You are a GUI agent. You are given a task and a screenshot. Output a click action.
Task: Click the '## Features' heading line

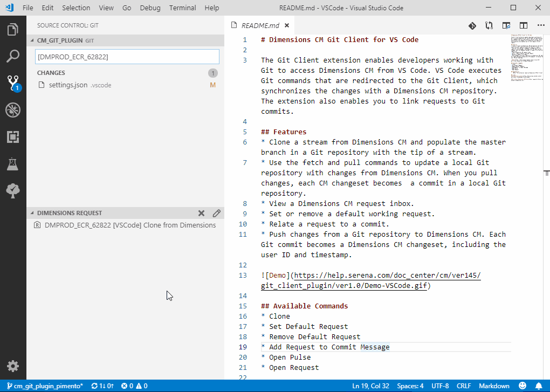click(x=284, y=132)
